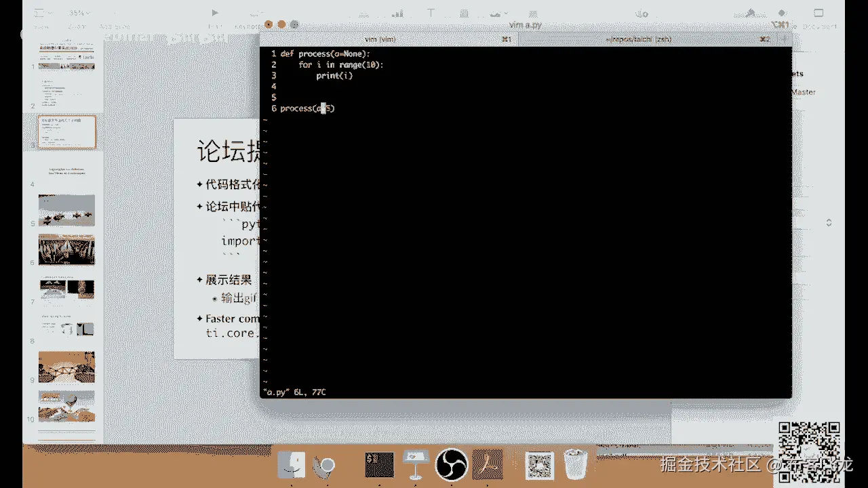Open iTerm terminal icon in the Dock
The image size is (868, 488).
pos(378,465)
